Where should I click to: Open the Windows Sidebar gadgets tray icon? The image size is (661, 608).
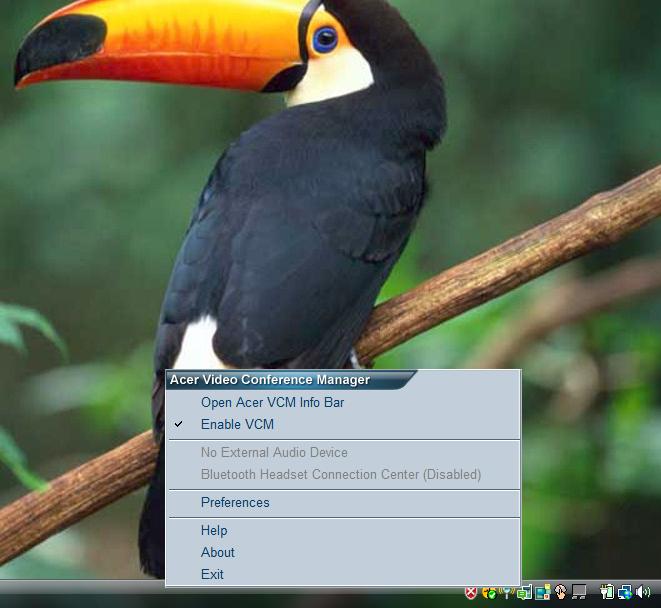[x=543, y=592]
